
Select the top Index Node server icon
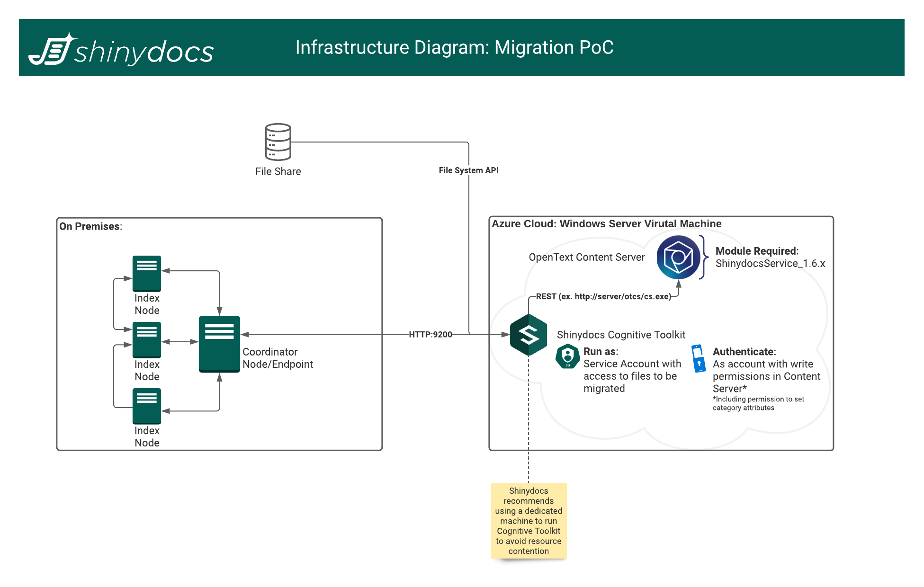pos(147,273)
